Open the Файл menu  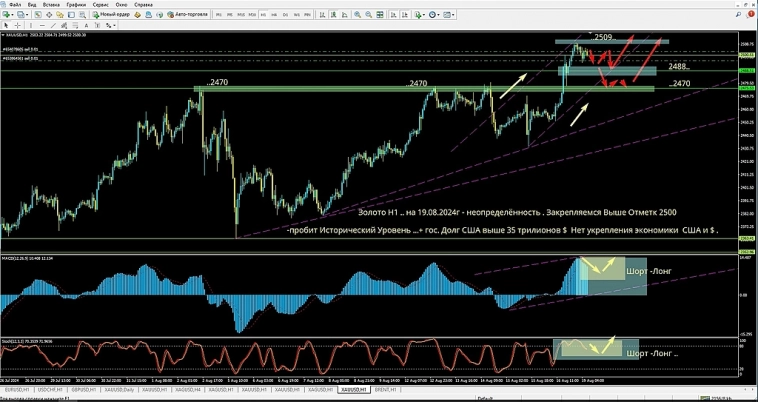click(x=15, y=5)
